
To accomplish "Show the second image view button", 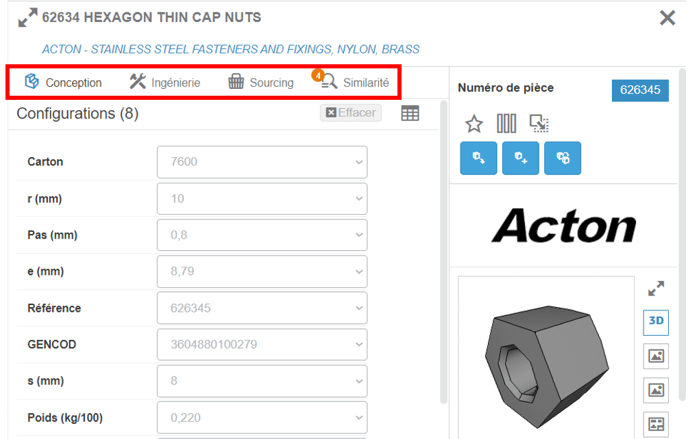I will 656,390.
